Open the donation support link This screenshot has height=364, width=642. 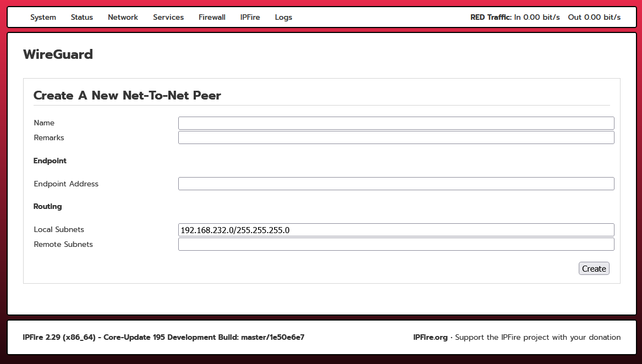pyautogui.click(x=538, y=338)
